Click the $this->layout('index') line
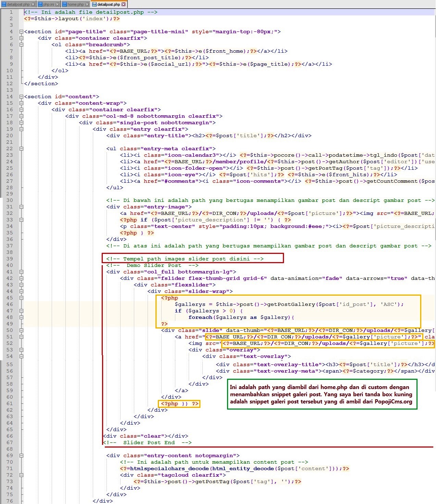The image size is (436, 504). 72,18
